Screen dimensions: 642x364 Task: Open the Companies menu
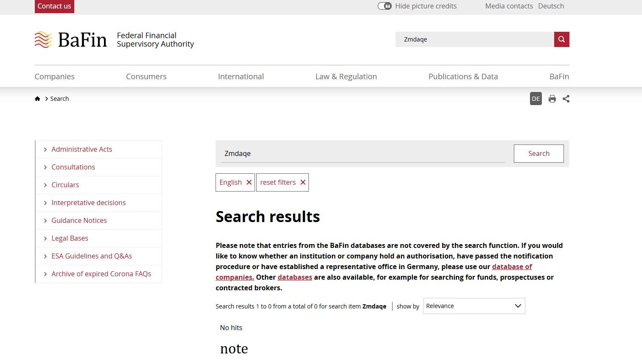pyautogui.click(x=55, y=76)
